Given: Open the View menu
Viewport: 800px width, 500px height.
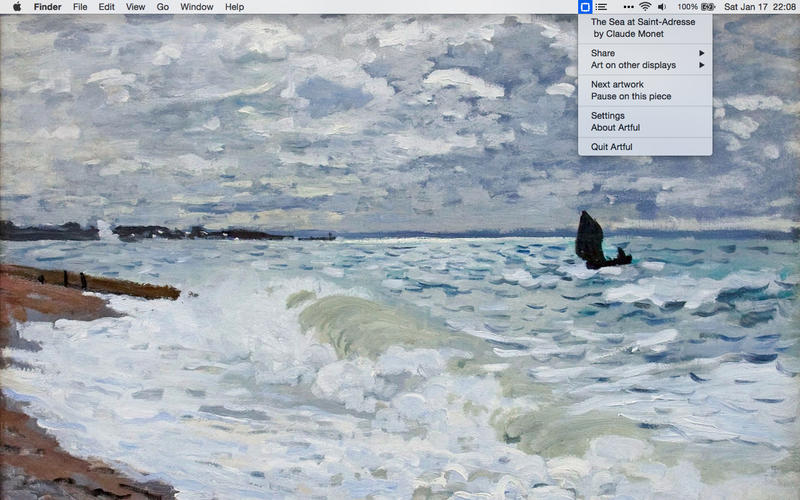Looking at the screenshot, I should (135, 7).
